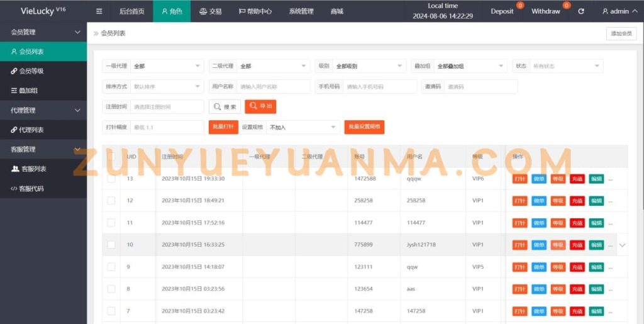Click the ellipsis icon in row UID 13
The width and height of the screenshot is (644, 324).
point(610,179)
